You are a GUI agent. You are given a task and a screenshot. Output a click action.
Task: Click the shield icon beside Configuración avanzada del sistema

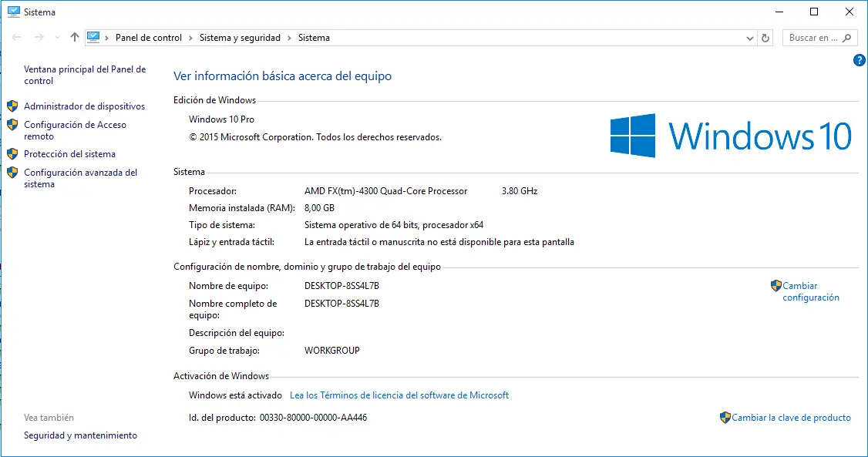[12, 172]
